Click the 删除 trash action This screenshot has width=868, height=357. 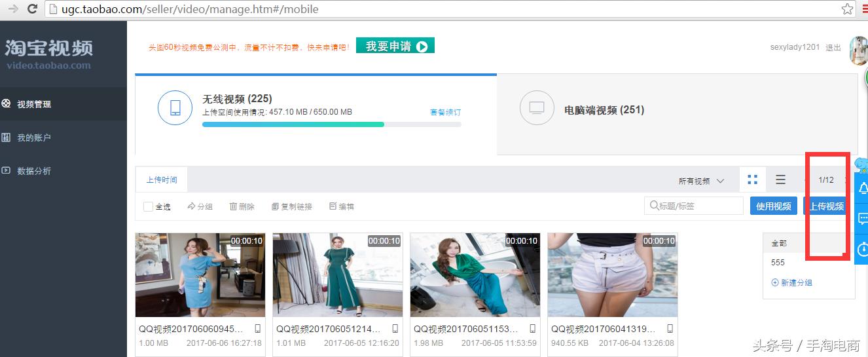point(242,206)
